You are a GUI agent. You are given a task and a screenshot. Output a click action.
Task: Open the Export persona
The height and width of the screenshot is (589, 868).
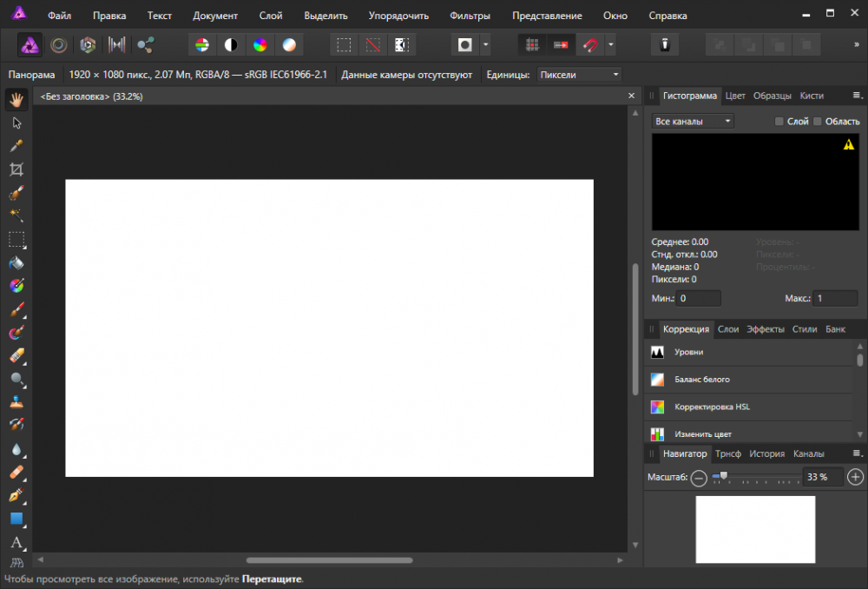point(146,45)
